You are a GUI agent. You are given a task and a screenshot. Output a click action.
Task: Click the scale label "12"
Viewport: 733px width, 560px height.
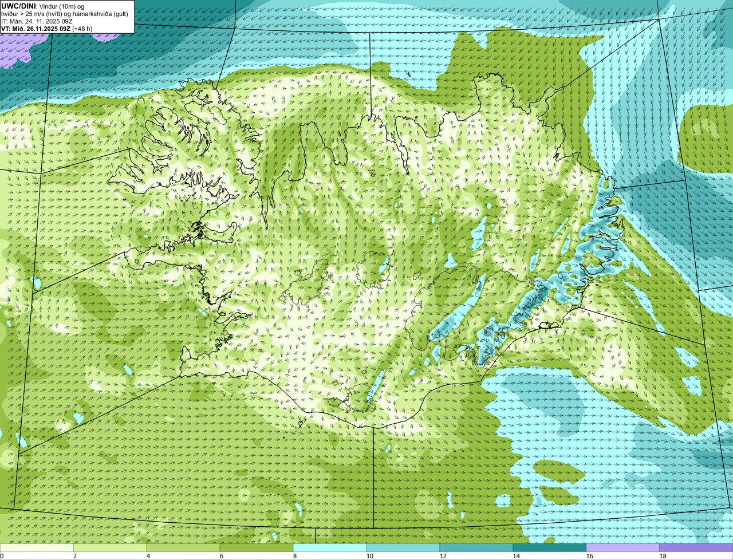click(443, 556)
